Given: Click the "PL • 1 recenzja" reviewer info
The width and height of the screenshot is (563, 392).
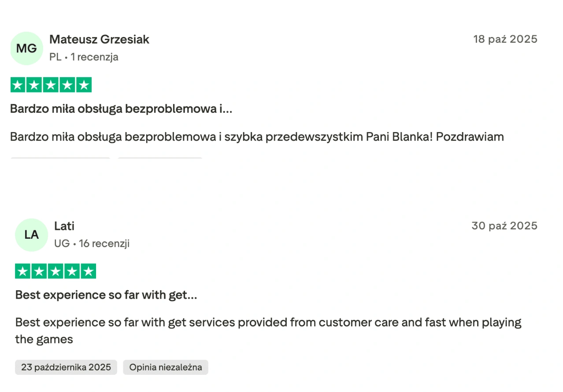Looking at the screenshot, I should pyautogui.click(x=84, y=57).
